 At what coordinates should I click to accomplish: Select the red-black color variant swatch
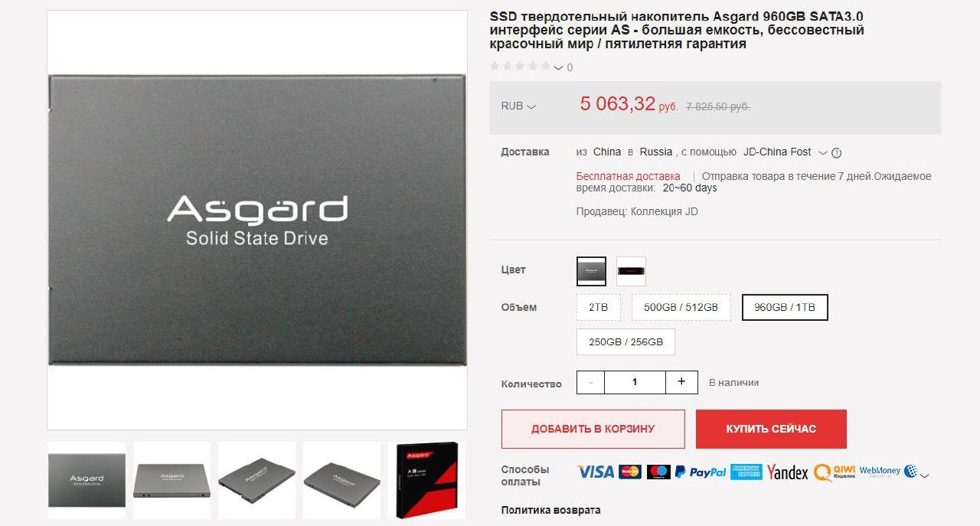(631, 271)
